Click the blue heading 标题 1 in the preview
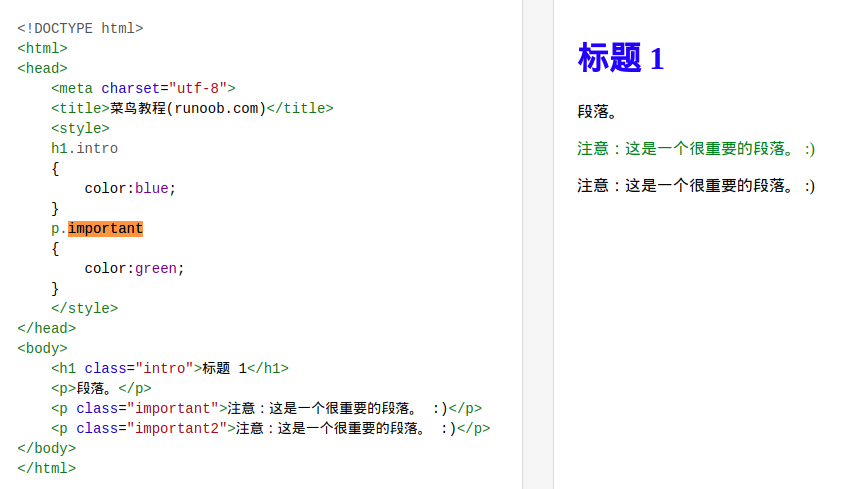850x489 pixels. pos(621,58)
